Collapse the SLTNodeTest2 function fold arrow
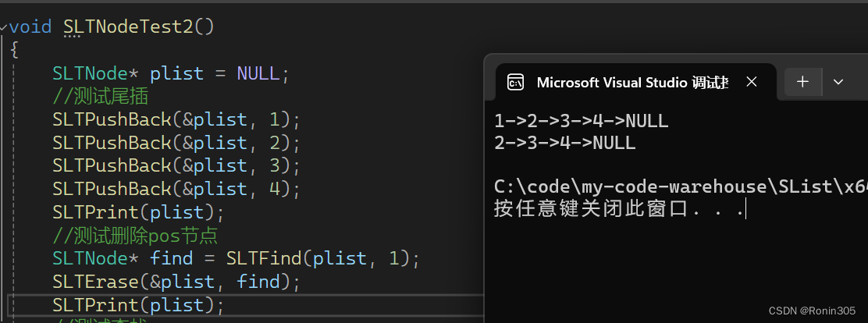The width and height of the screenshot is (868, 323). coord(4,27)
